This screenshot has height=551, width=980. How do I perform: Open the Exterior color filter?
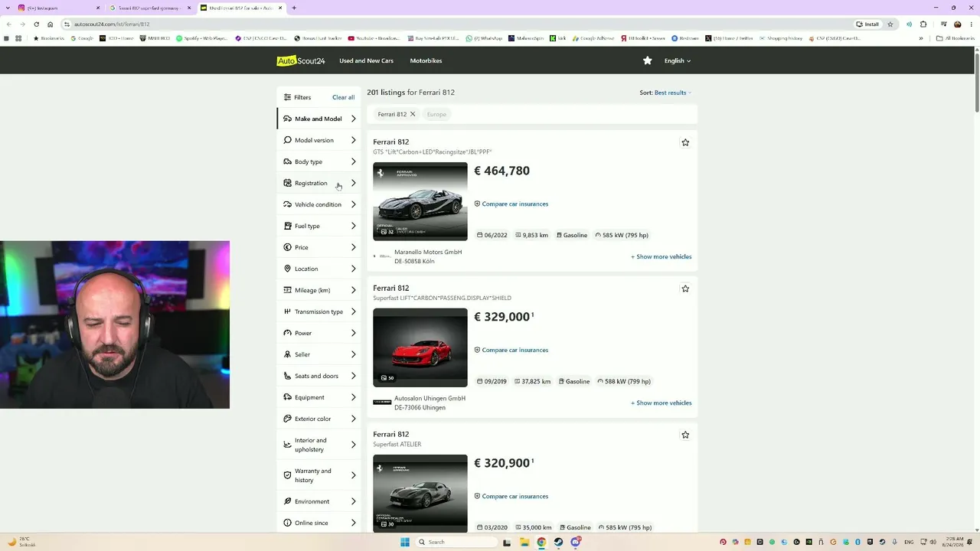click(319, 419)
